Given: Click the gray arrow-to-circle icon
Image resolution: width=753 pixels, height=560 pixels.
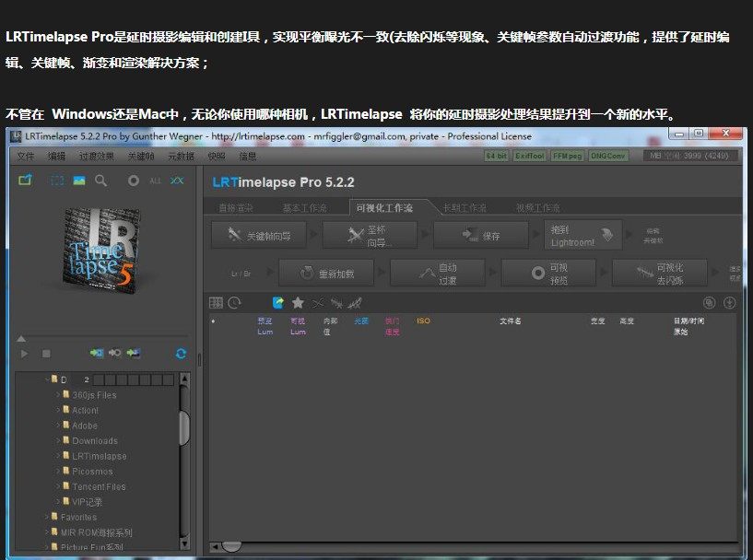Looking at the screenshot, I should (x=115, y=353).
